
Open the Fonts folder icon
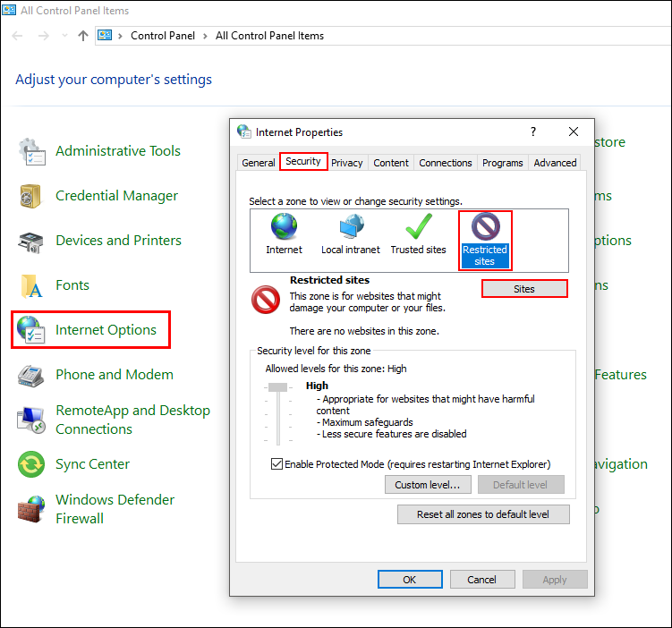(31, 286)
